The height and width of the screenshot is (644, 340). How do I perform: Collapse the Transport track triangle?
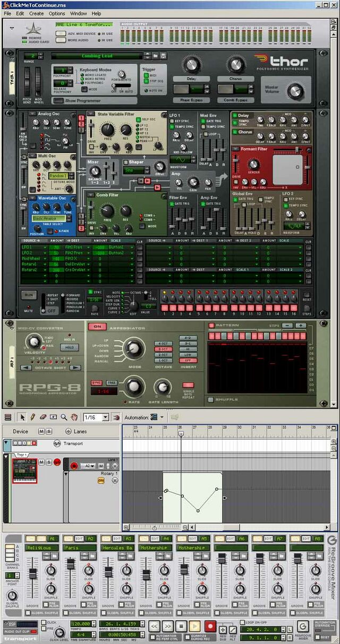click(x=7, y=443)
